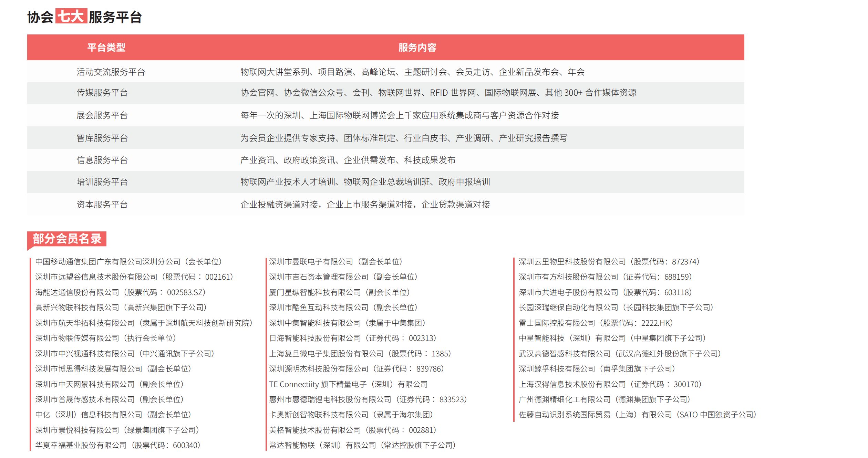Click the 部分会员名录 section label
This screenshot has width=868, height=458.
pos(67,239)
